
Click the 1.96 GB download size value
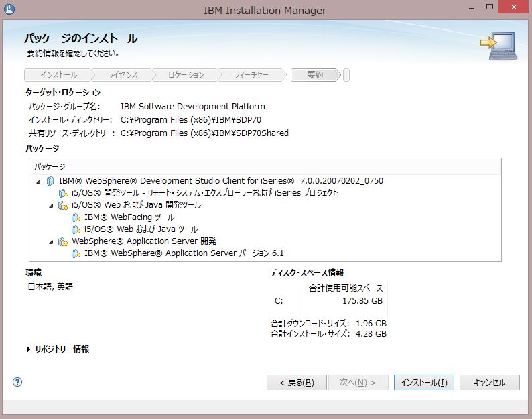tap(371, 324)
